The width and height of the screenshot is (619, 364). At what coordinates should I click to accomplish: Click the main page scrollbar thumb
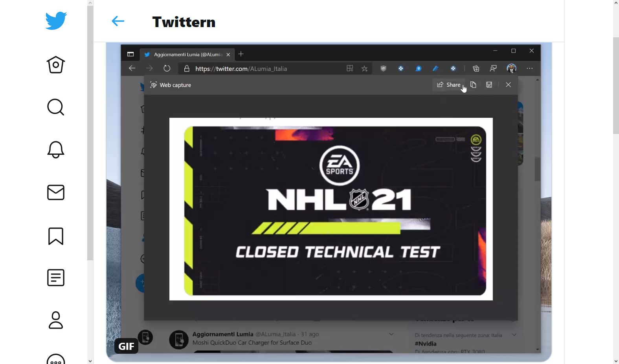click(x=616, y=86)
